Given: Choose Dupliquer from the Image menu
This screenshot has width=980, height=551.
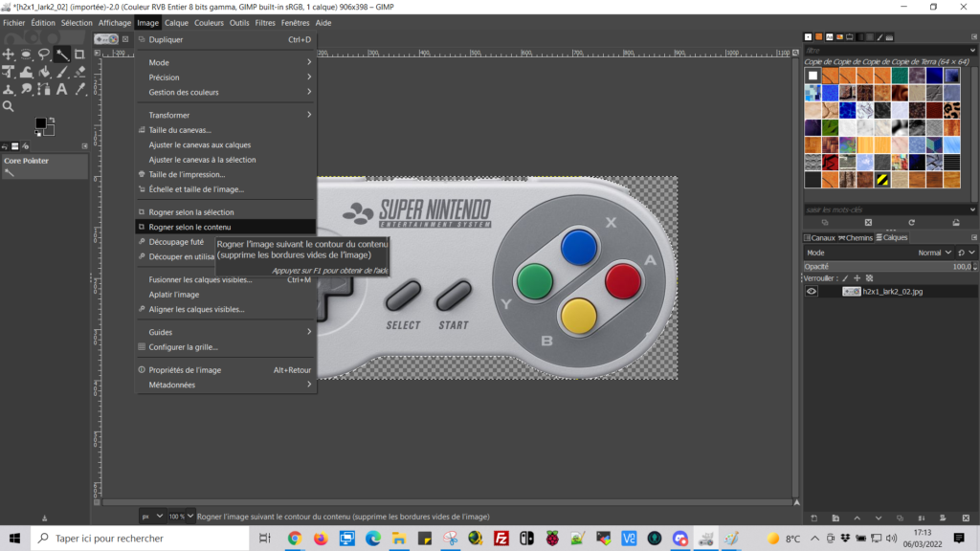Looking at the screenshot, I should (226, 40).
